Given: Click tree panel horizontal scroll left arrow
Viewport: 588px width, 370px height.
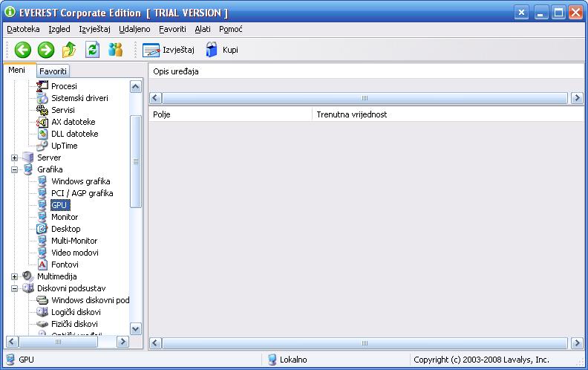Looking at the screenshot, I should (x=12, y=342).
